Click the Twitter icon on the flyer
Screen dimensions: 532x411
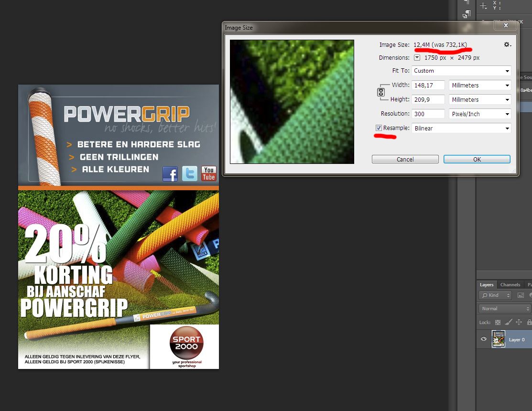(190, 173)
